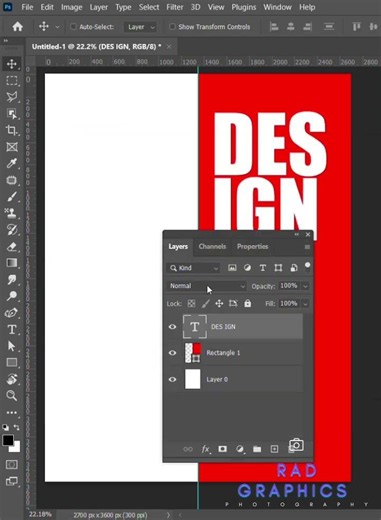Open the Layers panel flyout menu
The width and height of the screenshot is (381, 520).
tap(307, 247)
